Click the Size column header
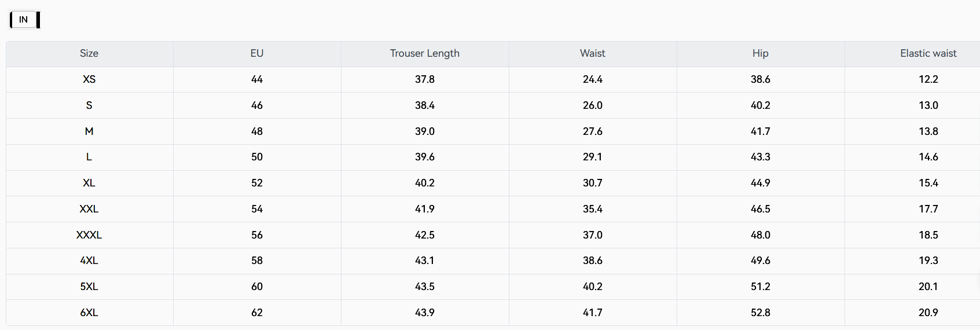Image resolution: width=980 pixels, height=330 pixels. point(89,53)
